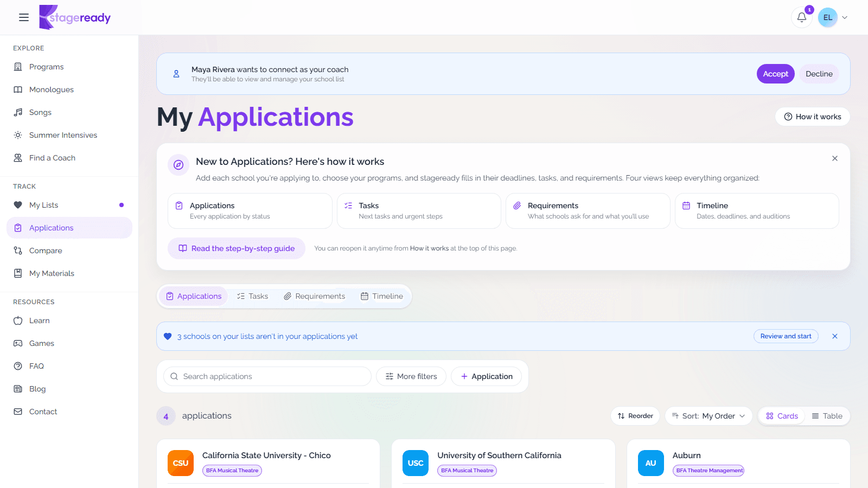
Task: Click the Requirements info card
Action: tap(588, 211)
